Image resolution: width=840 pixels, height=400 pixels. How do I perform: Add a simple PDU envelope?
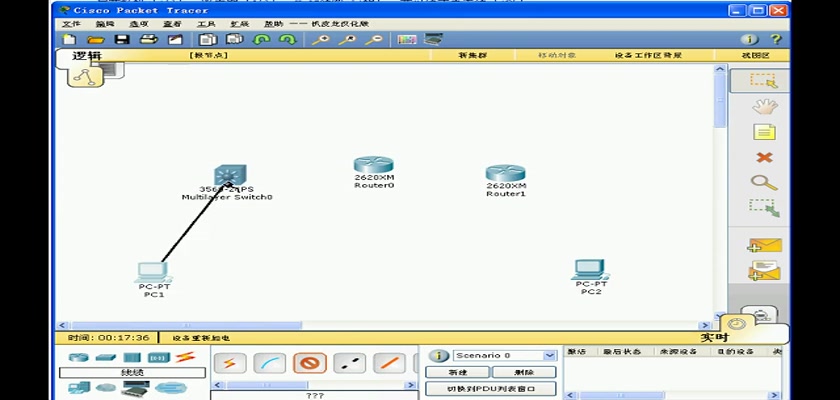pyautogui.click(x=764, y=245)
